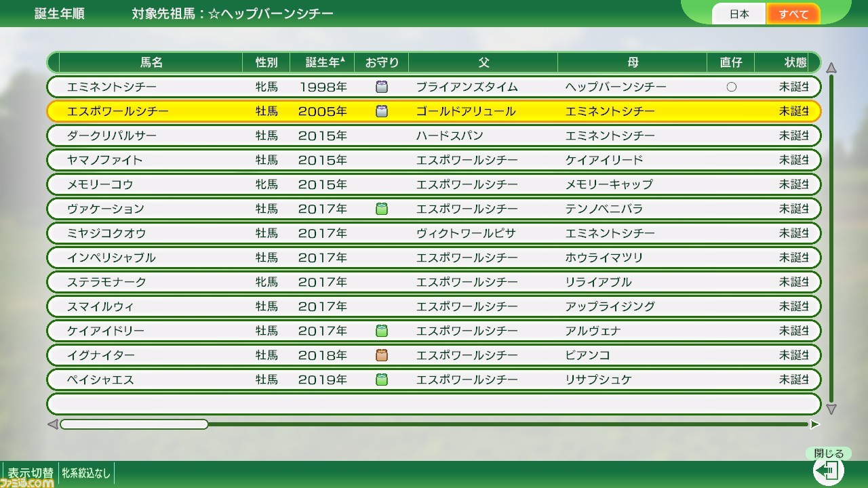Click dam メモリーキャップ

609,184
